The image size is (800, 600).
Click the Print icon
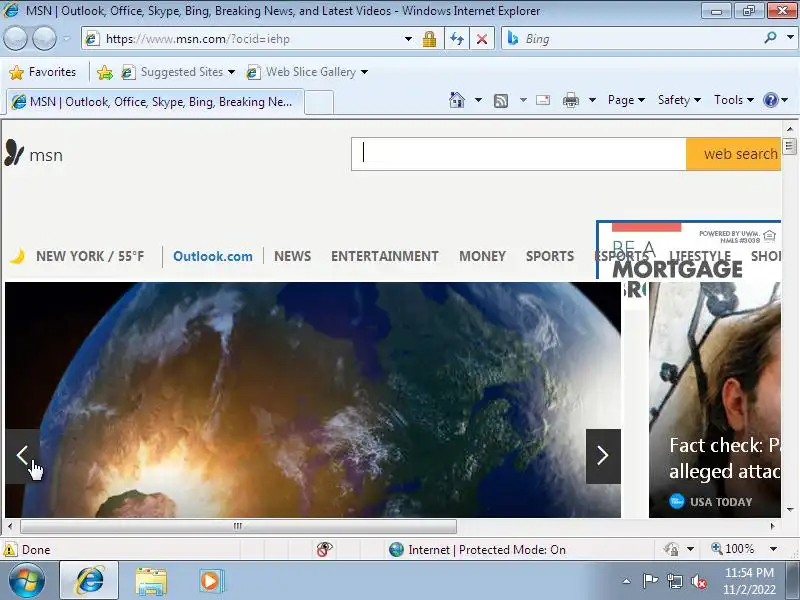tap(570, 101)
